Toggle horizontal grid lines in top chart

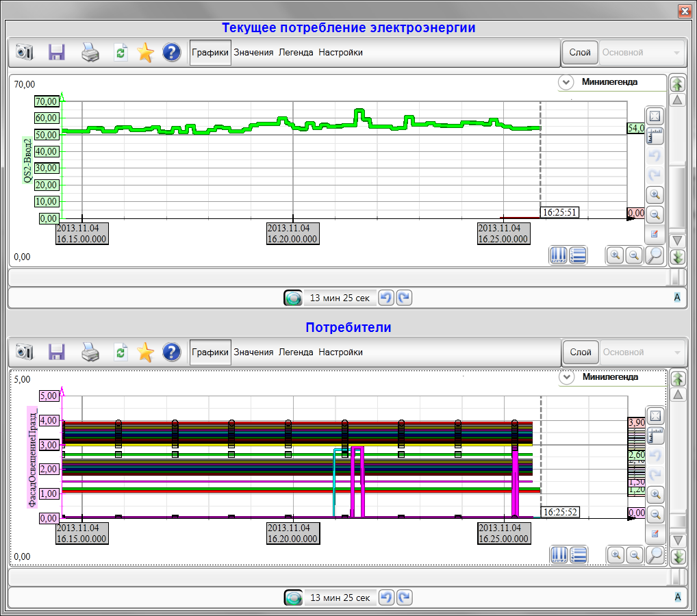tap(578, 255)
